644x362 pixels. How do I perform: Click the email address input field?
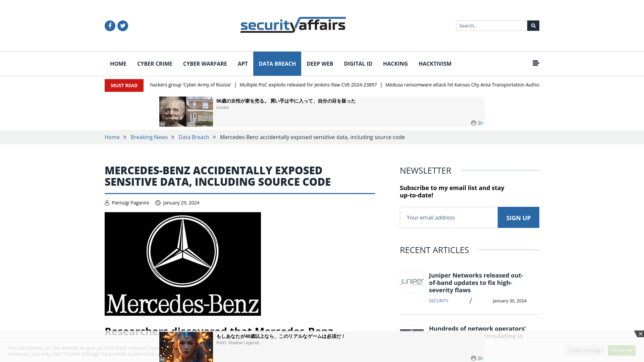tap(448, 217)
